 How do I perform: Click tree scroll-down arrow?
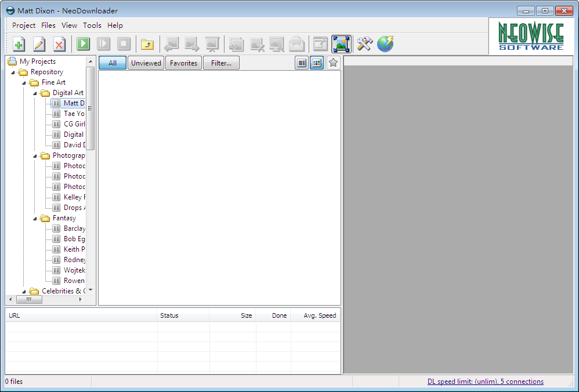tap(91, 290)
